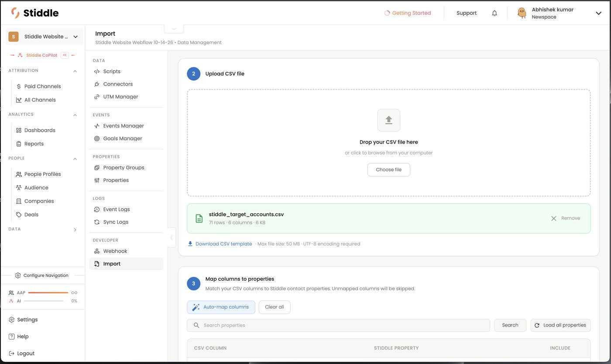The width and height of the screenshot is (611, 364).
Task: Collapse the People section
Action: (75, 159)
